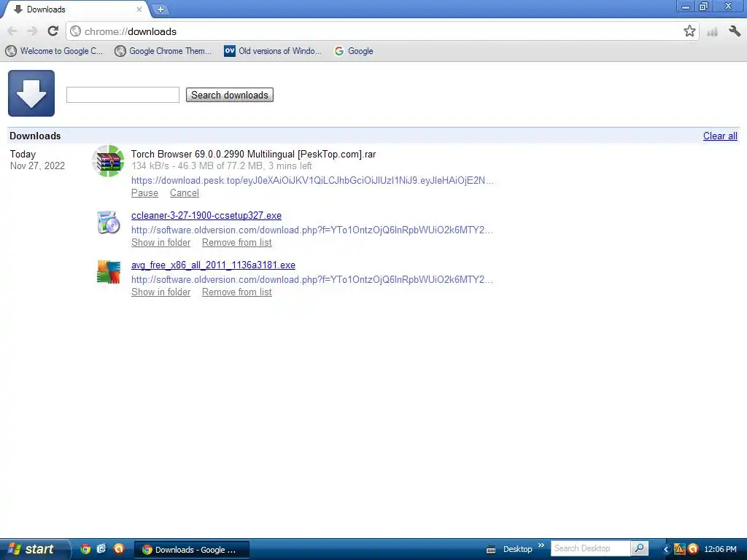Open the Old versions of Windows bookmark
The width and height of the screenshot is (747, 560).
point(273,51)
